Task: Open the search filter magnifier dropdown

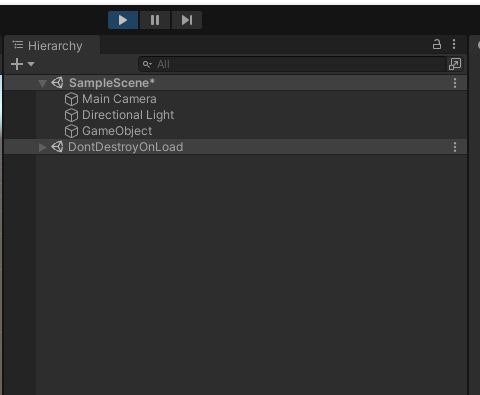Action: tap(147, 64)
